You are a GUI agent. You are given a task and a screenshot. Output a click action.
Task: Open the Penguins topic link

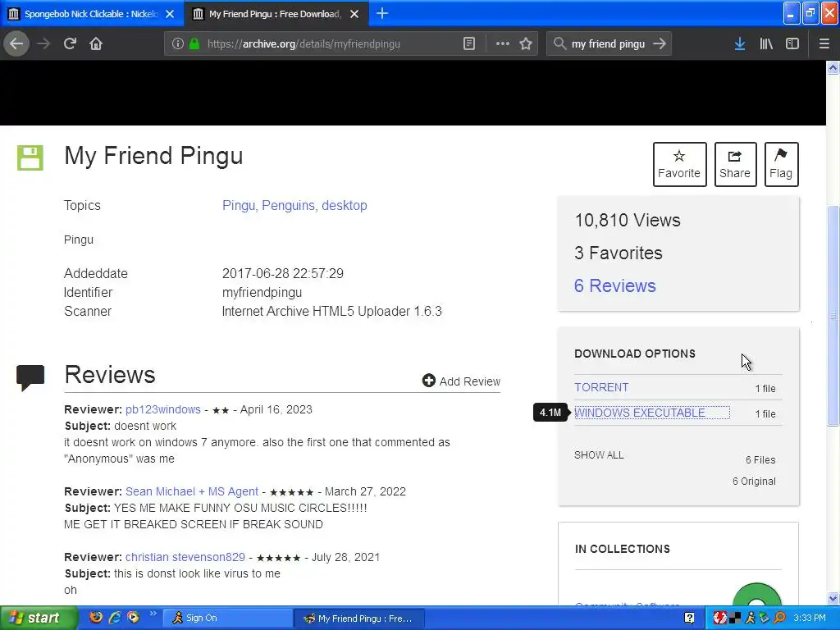(x=290, y=205)
